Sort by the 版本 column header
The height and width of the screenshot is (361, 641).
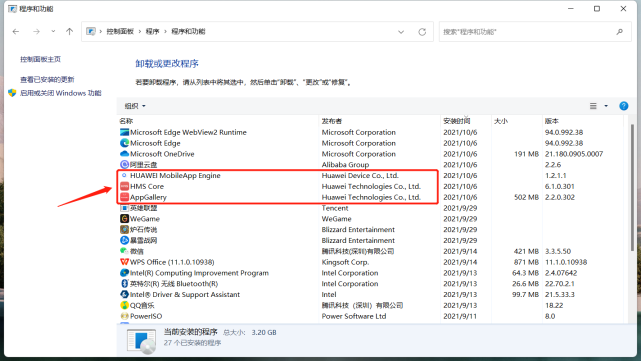coord(551,121)
